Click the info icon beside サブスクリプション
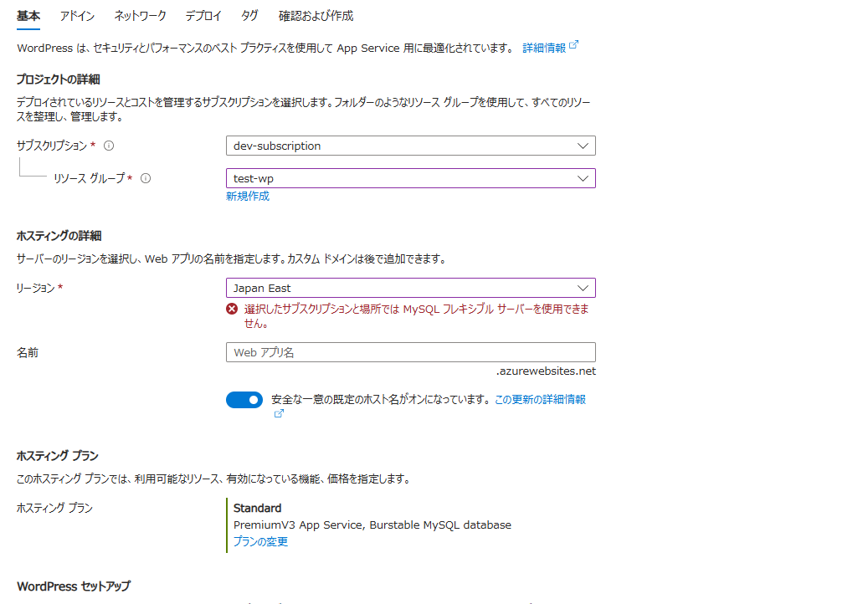Viewport: 868px width, 604px height. [109, 145]
